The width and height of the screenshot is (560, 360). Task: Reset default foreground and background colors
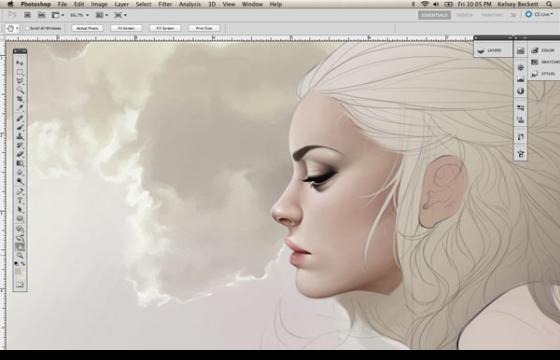17,264
